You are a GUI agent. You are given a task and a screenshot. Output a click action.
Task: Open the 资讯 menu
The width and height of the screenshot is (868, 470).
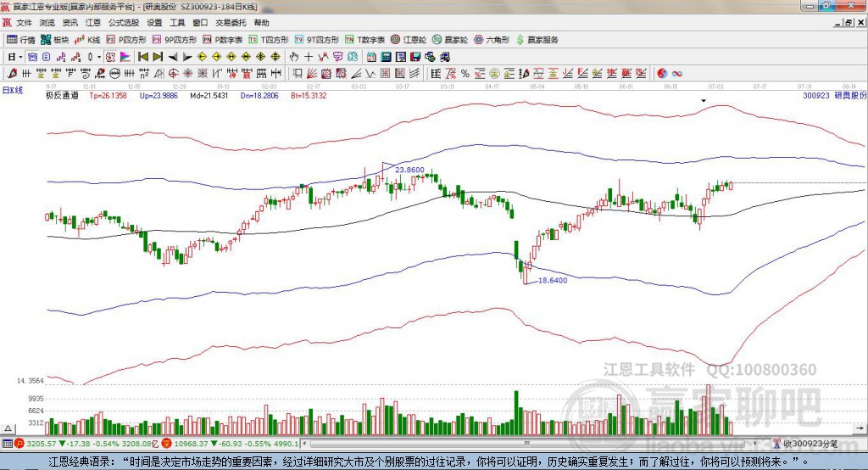70,23
